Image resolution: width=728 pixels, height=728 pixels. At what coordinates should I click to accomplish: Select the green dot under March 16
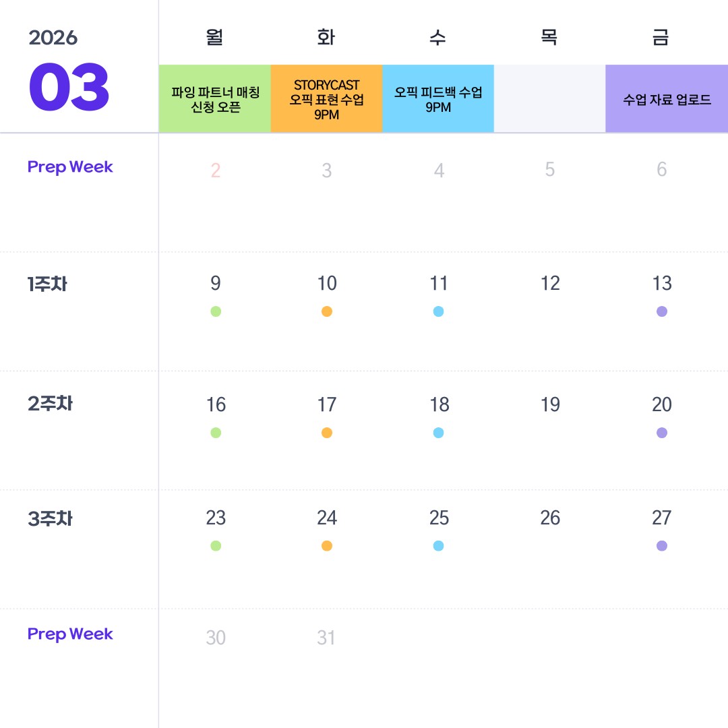pyautogui.click(x=216, y=433)
